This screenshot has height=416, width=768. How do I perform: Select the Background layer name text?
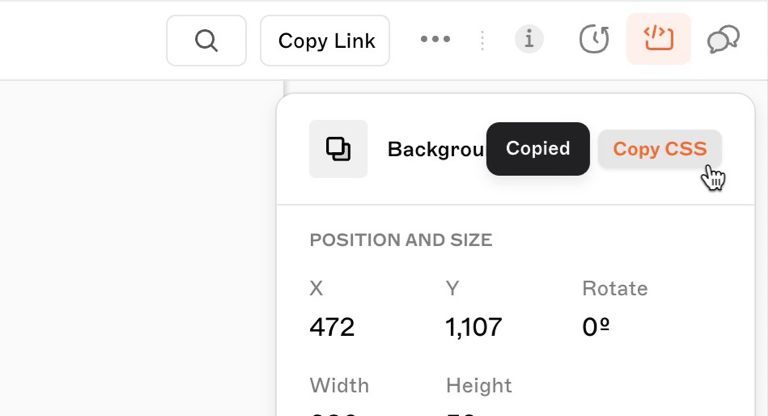coord(436,149)
